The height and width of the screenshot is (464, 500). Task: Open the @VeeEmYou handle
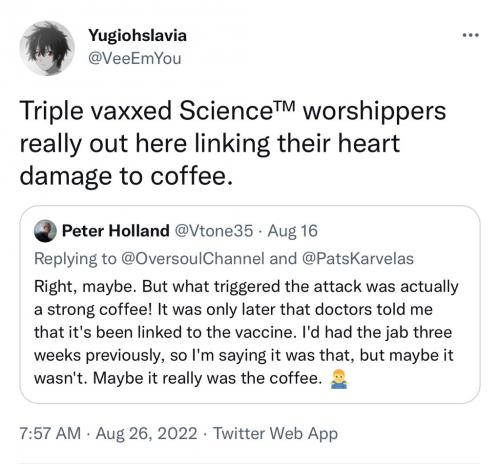(135, 58)
